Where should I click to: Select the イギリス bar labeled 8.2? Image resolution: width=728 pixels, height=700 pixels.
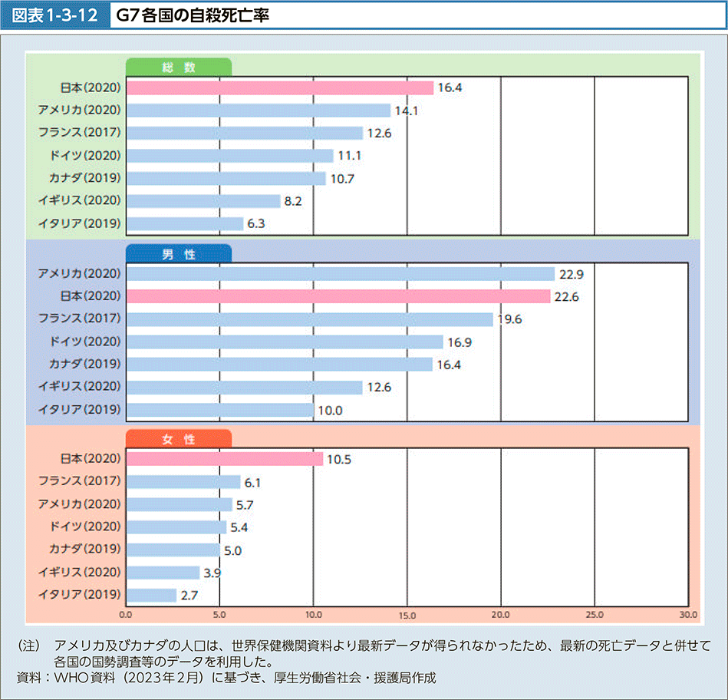[203, 201]
